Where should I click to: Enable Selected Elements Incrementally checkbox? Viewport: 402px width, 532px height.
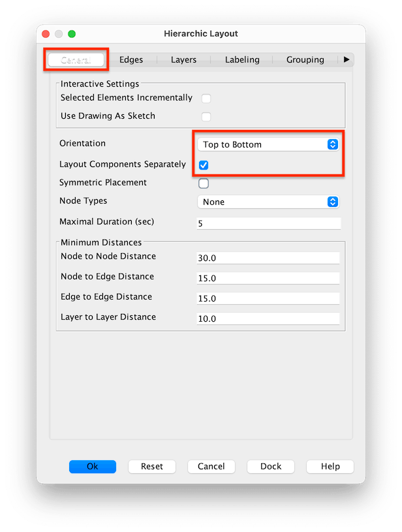point(206,99)
